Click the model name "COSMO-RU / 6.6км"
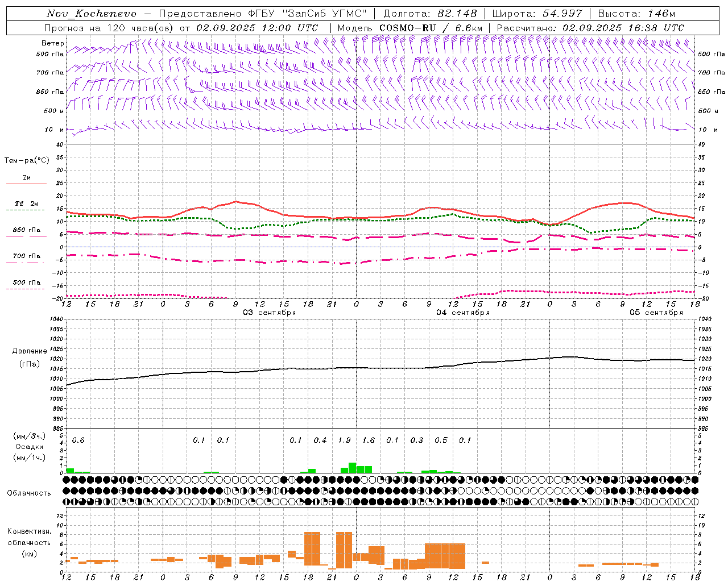728x582 pixels. (x=431, y=28)
